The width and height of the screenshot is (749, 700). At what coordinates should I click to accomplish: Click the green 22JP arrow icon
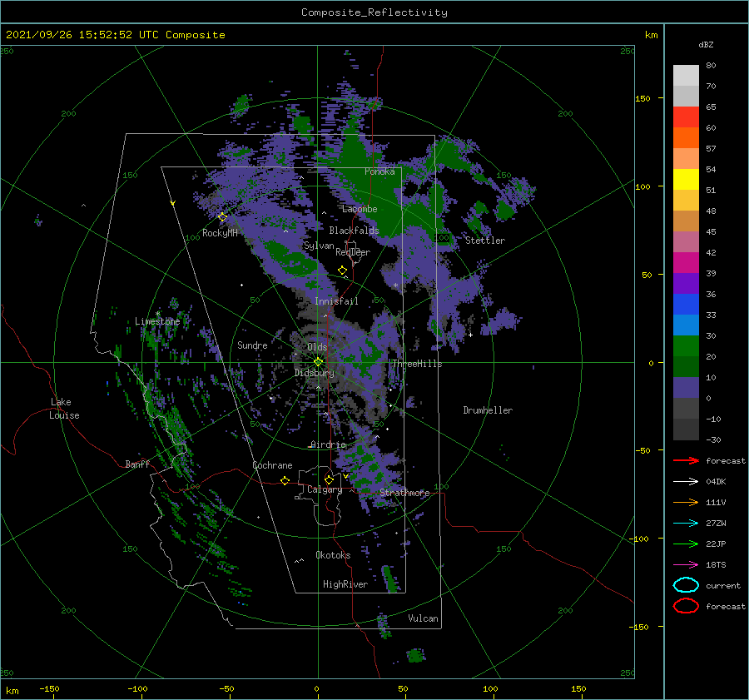coord(686,544)
